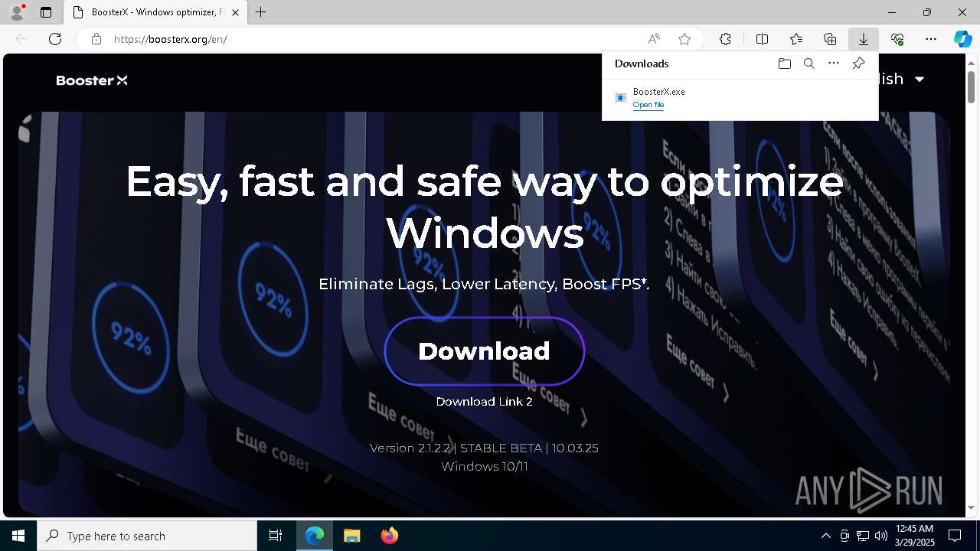This screenshot has width=980, height=551.
Task: Open the Windows Start menu
Action: [x=18, y=536]
